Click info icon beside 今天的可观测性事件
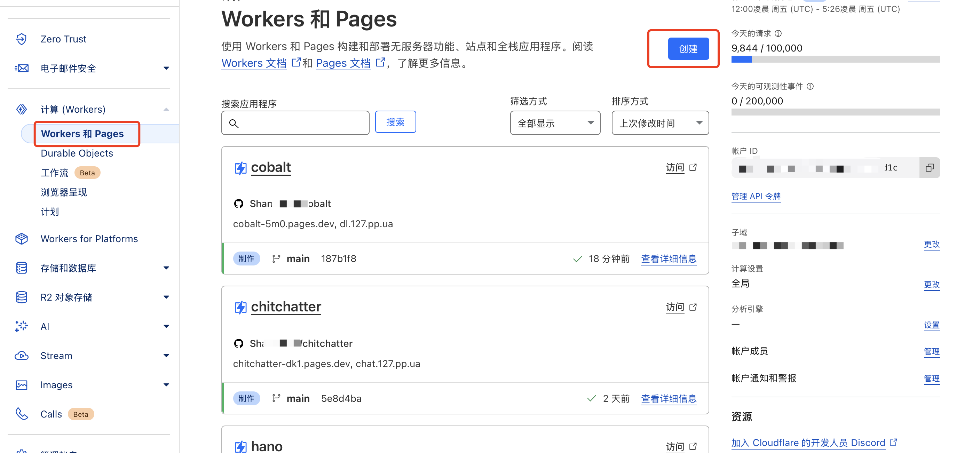 pos(810,86)
